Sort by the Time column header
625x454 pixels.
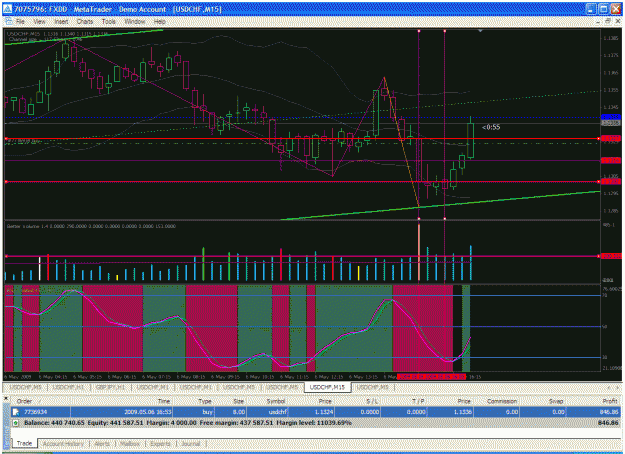click(164, 401)
